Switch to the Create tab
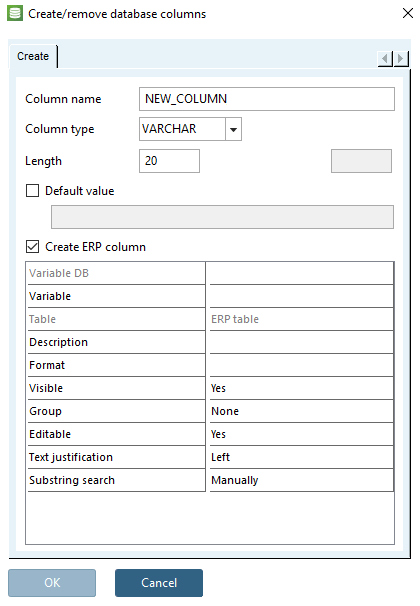This screenshot has width=420, height=606. click(x=33, y=56)
